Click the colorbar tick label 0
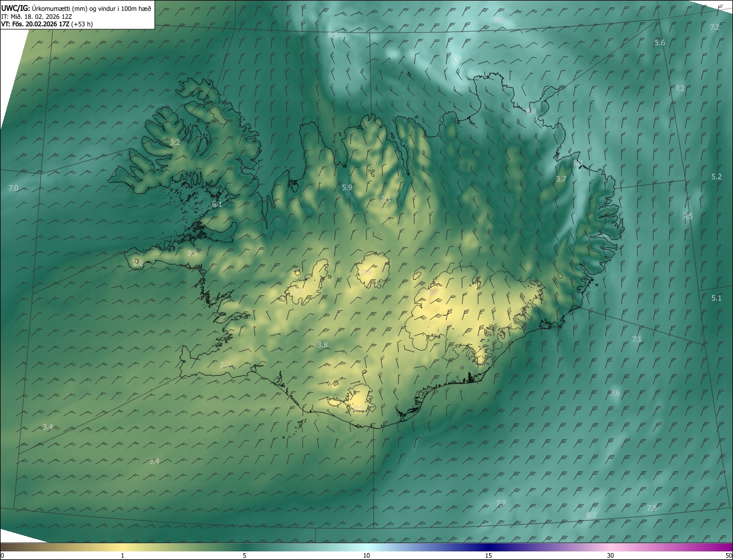 2,555
